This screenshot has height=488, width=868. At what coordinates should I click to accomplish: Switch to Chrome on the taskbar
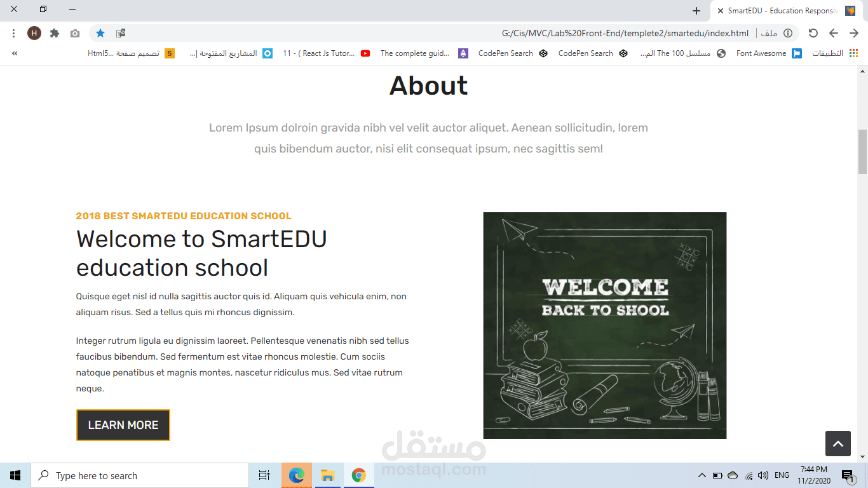[359, 475]
